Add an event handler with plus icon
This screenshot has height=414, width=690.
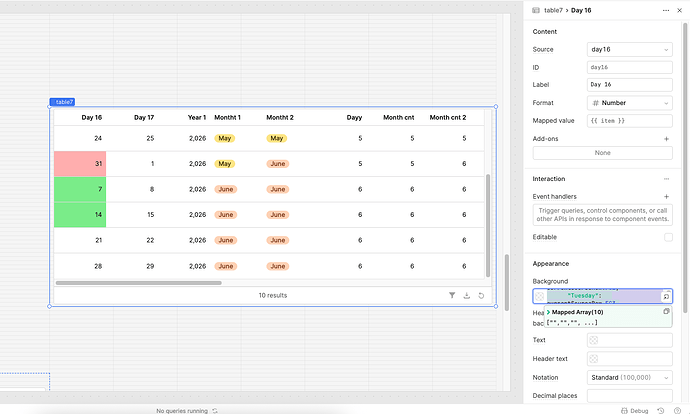pos(666,196)
